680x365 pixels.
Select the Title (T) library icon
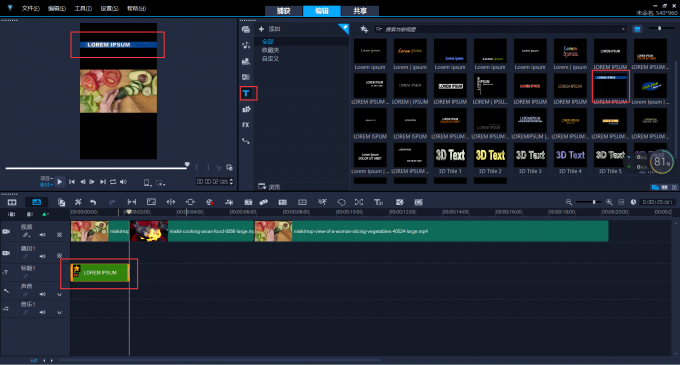coord(246,93)
